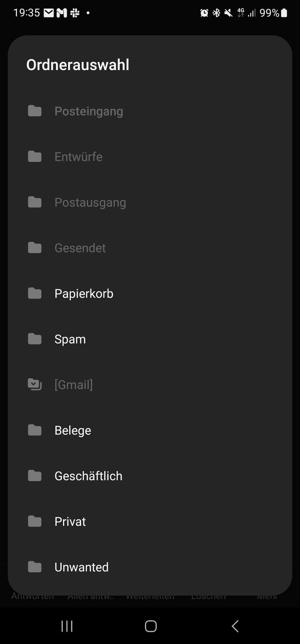The height and width of the screenshot is (644, 300).
Task: Tap the [Gmail] archive folder icon
Action: point(35,384)
